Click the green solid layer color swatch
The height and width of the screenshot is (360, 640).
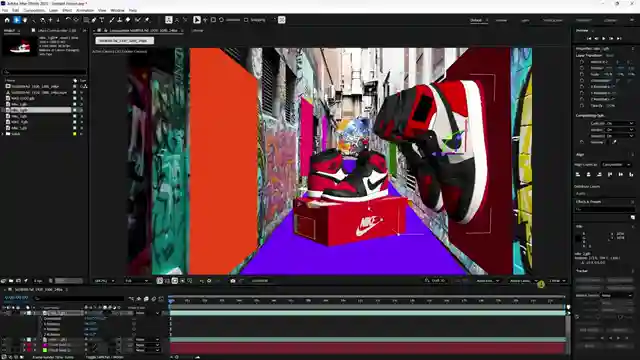coord(45,350)
